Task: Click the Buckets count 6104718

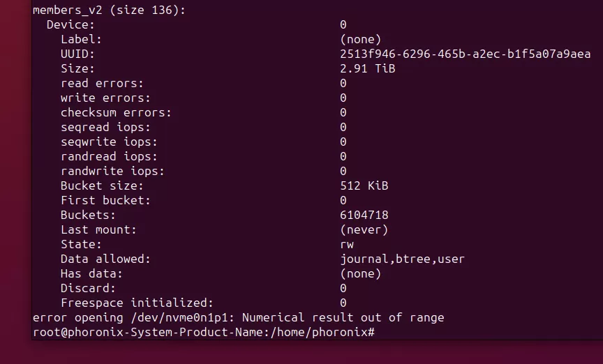Action: tap(364, 215)
